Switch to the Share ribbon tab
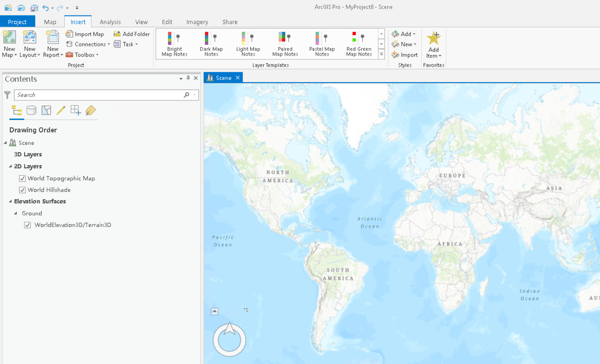 click(230, 22)
